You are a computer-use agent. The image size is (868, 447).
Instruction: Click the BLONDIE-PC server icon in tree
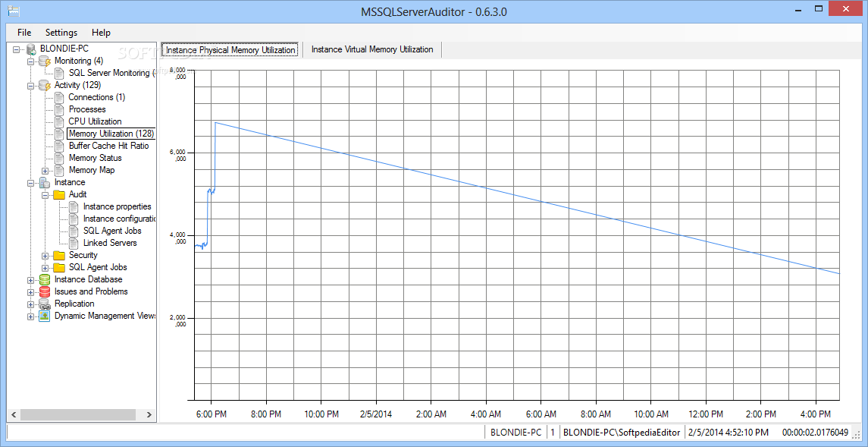[30, 49]
